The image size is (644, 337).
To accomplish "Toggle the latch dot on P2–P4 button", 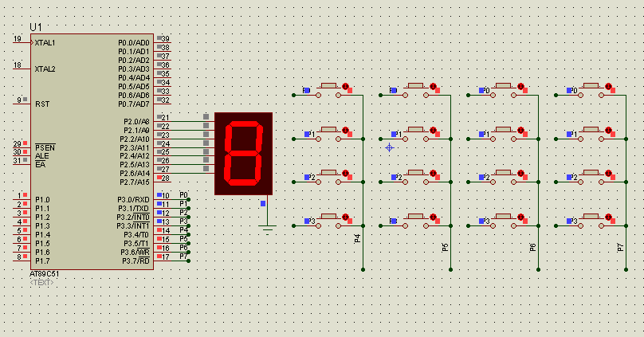I will coord(345,173).
